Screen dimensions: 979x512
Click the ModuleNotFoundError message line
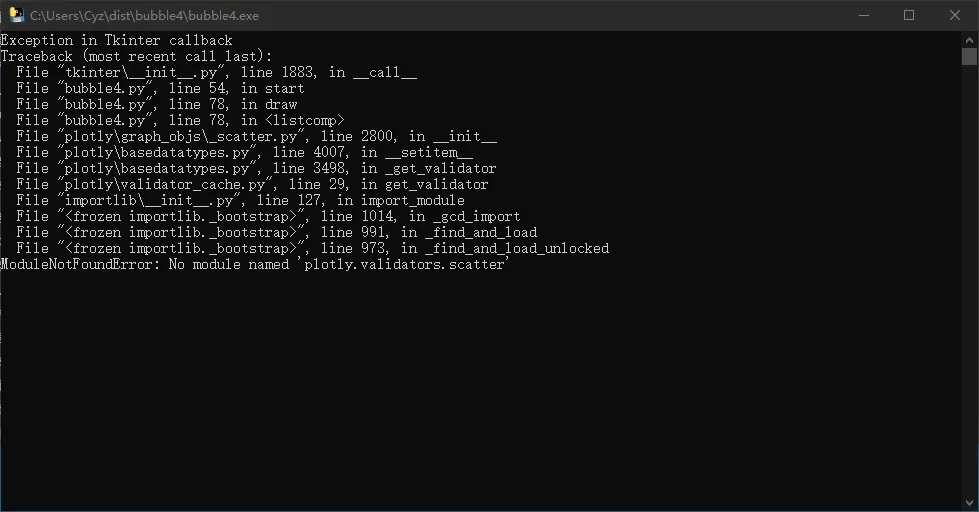(x=254, y=264)
